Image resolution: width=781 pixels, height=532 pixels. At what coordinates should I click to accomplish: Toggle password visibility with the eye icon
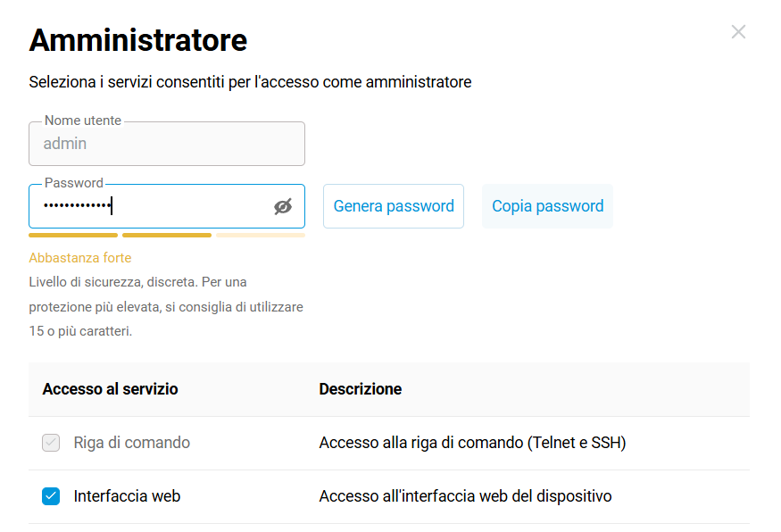[283, 207]
